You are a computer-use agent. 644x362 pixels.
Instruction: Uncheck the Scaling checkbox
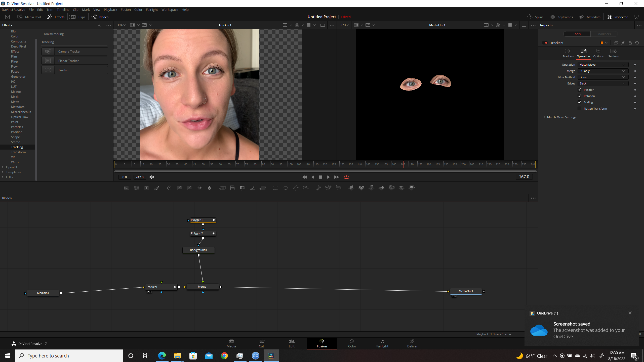[x=580, y=102]
